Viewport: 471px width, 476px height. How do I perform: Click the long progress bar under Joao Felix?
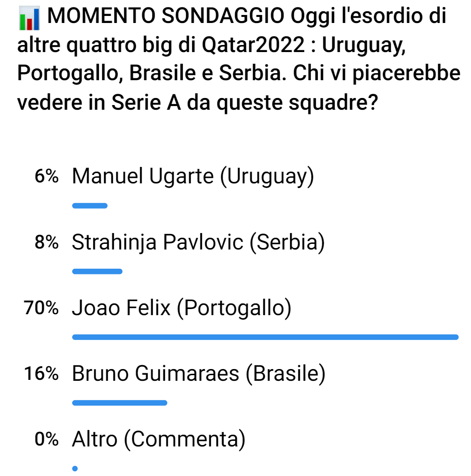(x=265, y=337)
